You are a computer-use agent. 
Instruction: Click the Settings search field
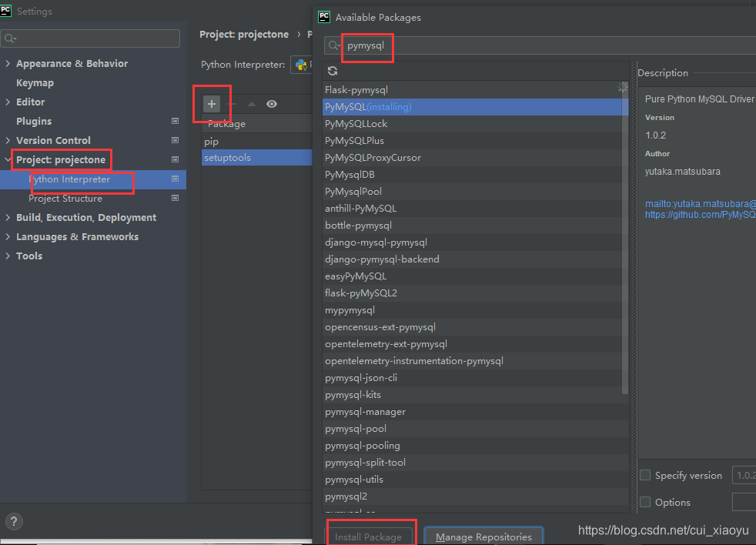point(91,38)
